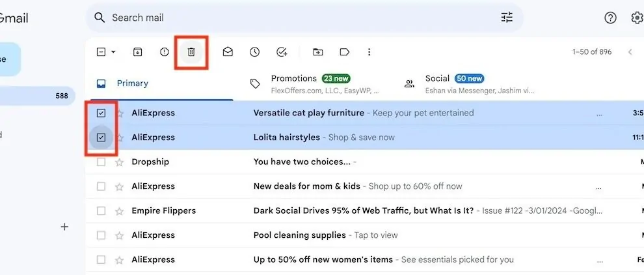Click sender name Dropship
644x275 pixels.
[150, 162]
